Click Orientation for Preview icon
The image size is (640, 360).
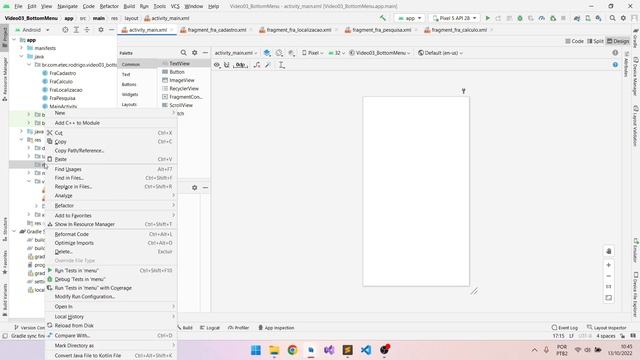[x=279, y=53]
